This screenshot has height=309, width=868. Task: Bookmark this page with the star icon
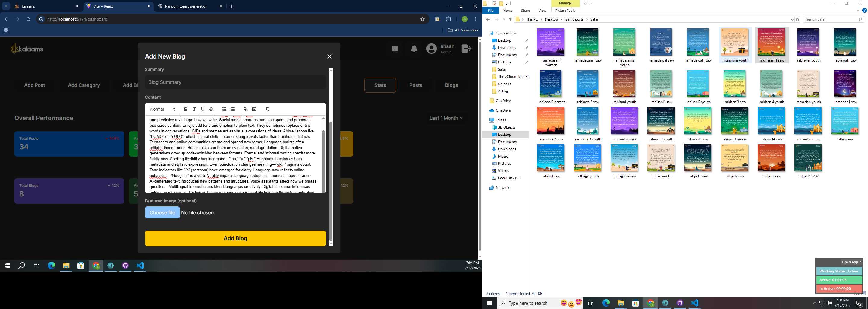423,19
